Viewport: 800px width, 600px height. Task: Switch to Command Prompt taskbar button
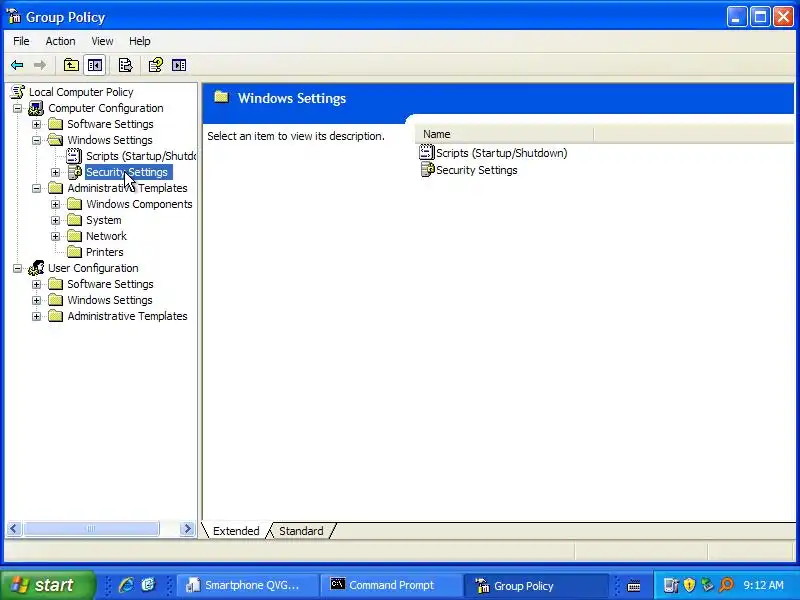391,585
